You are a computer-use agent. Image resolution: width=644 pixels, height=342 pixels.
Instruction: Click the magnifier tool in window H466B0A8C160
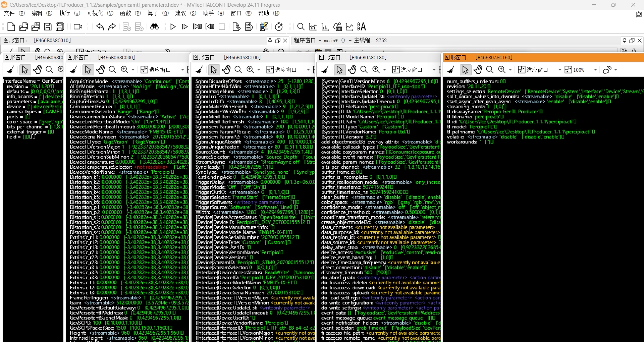pyautogui.click(x=490, y=70)
